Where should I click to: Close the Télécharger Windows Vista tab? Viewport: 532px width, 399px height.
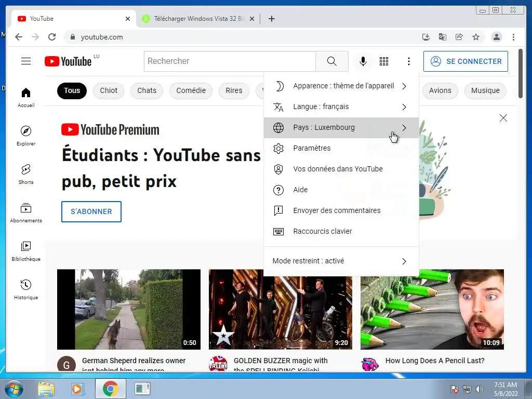(x=252, y=19)
